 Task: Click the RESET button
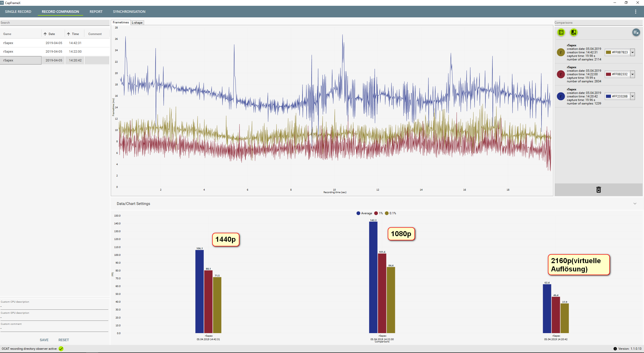64,340
